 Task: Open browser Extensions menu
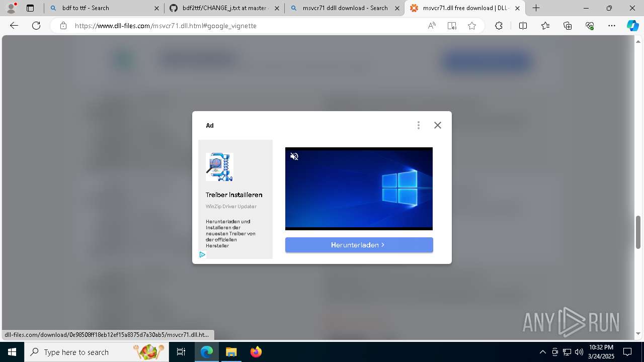pos(499,26)
